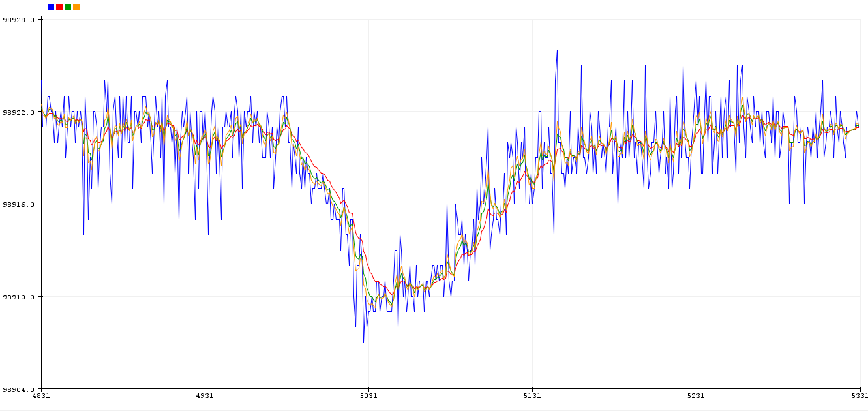
Task: Click the 5031 tick mark on x-axis
Action: pyautogui.click(x=368, y=391)
